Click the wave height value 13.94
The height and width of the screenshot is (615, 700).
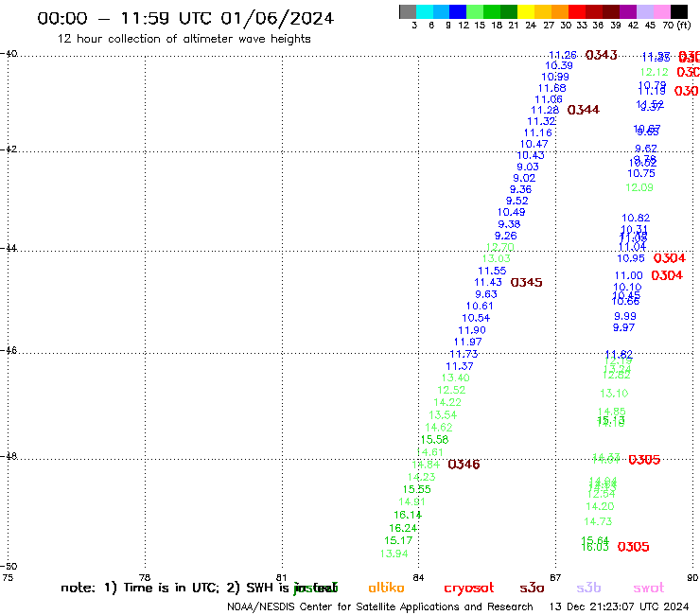(394, 553)
